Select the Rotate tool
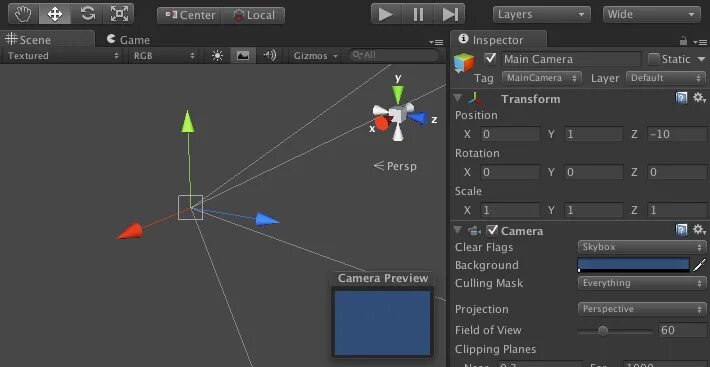 coord(87,14)
